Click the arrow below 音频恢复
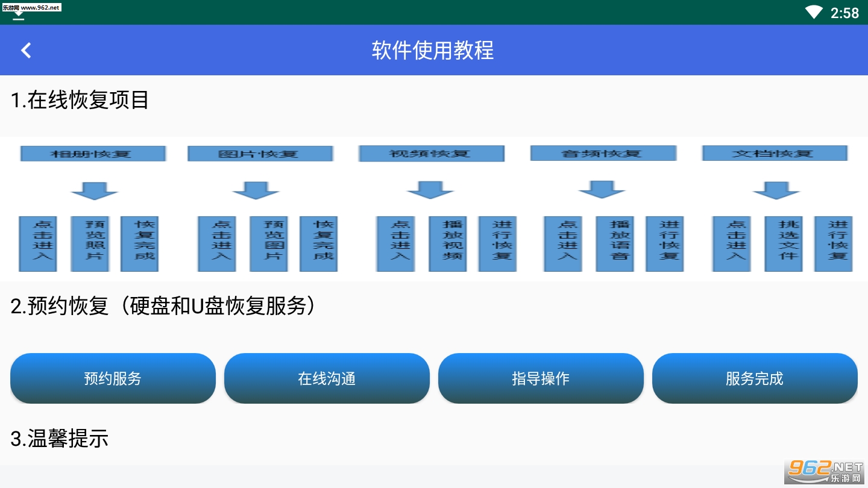The image size is (868, 488). [x=602, y=190]
